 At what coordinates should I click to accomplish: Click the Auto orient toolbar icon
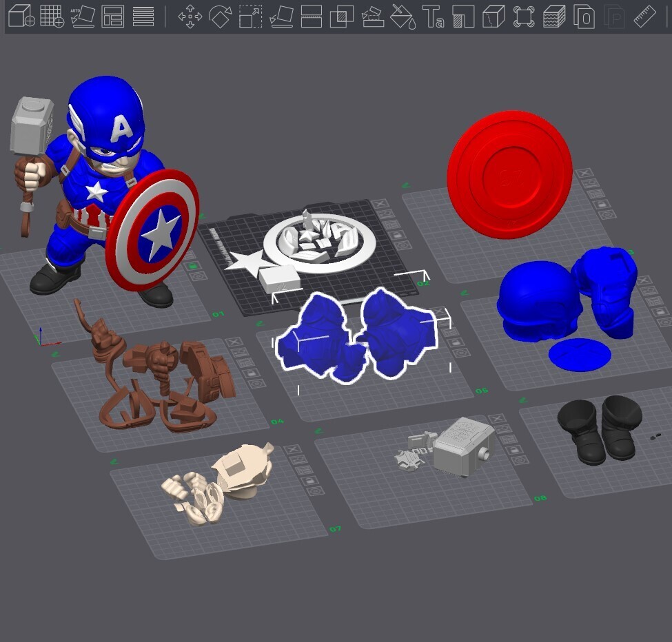point(82,16)
